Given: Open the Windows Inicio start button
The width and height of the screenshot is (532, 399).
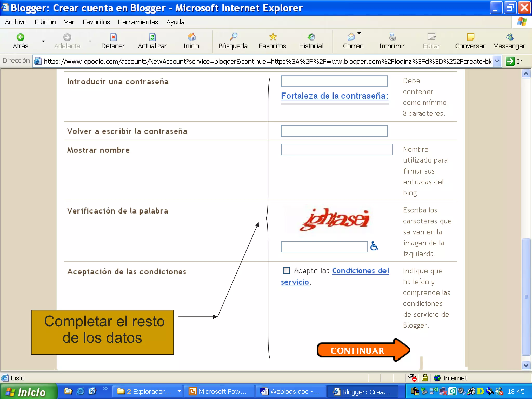Looking at the screenshot, I should (x=28, y=392).
